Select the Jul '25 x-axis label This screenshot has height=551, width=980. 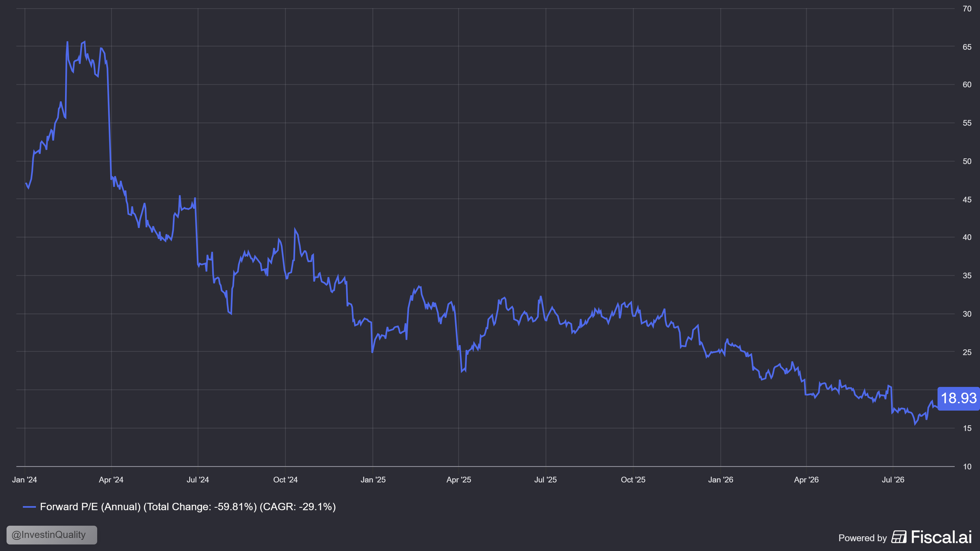546,480
